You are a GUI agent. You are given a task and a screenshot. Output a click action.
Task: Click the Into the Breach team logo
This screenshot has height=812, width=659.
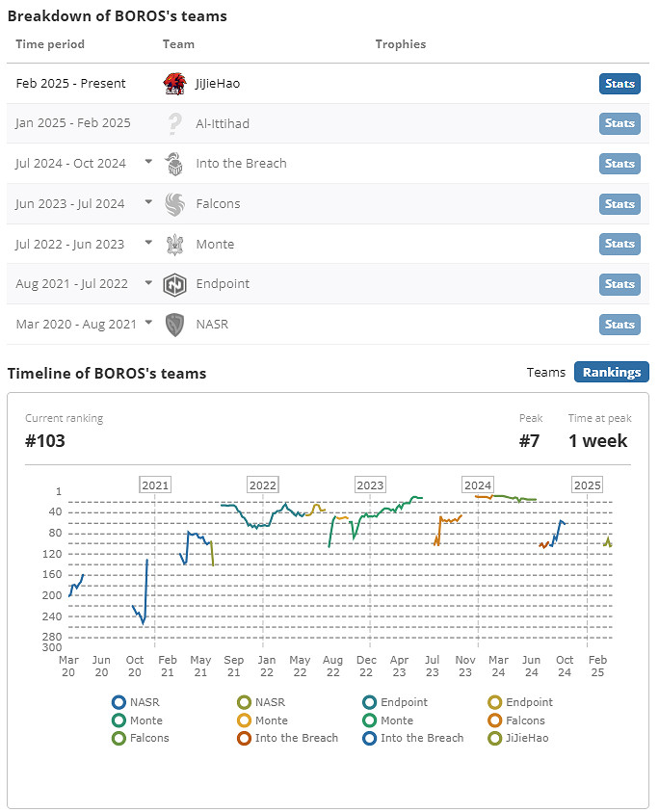click(x=173, y=164)
